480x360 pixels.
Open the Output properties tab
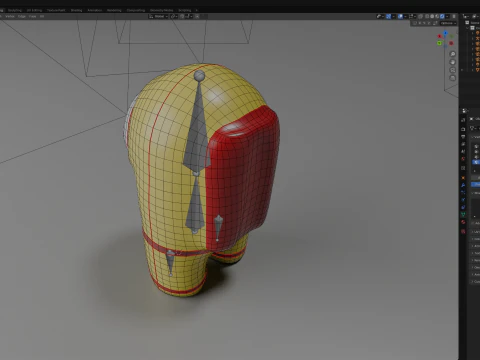point(463,137)
